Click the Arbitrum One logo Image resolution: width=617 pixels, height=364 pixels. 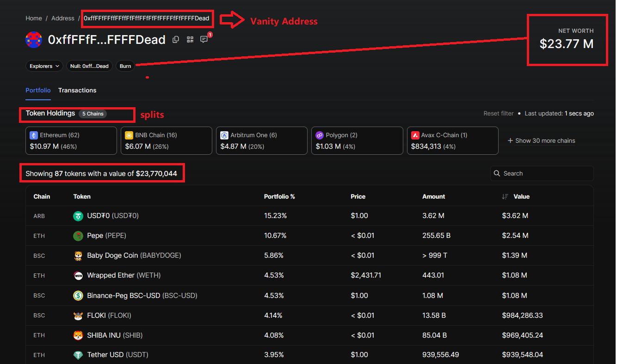click(x=224, y=135)
